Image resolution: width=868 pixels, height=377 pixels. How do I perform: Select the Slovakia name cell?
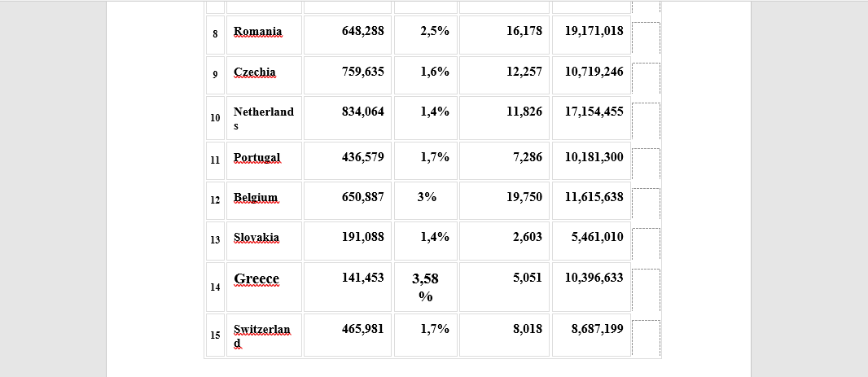pos(264,241)
